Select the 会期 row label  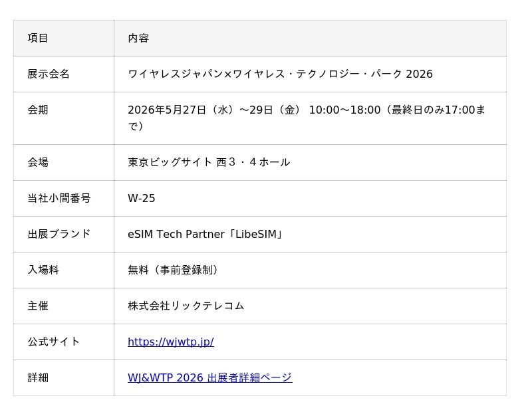(38, 110)
